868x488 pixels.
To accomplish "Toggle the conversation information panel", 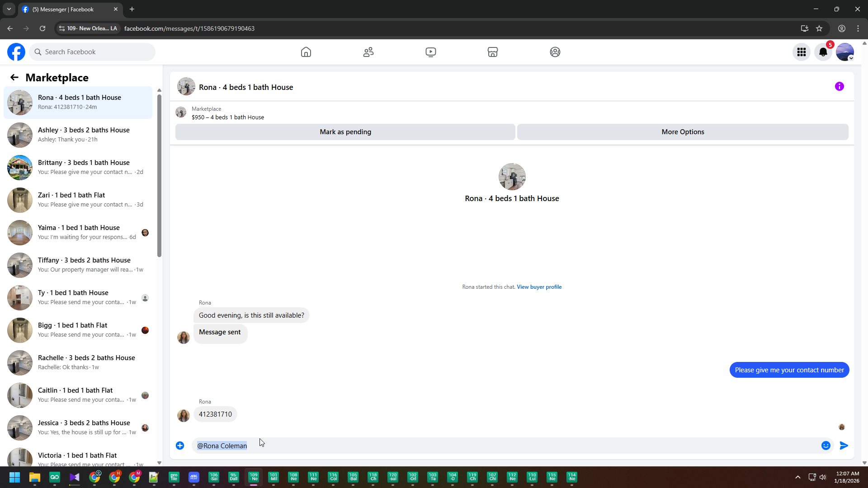I will [840, 86].
